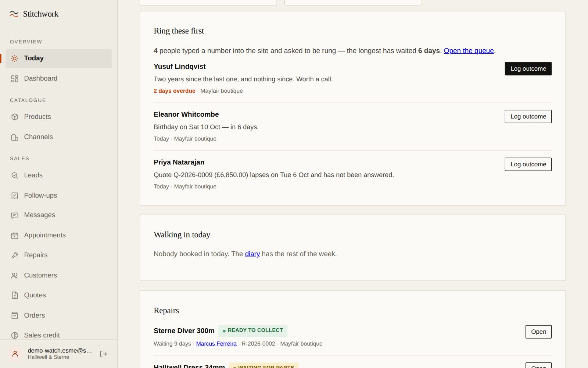The image size is (588, 368).
Task: Click the user avatar icon
Action: pos(15,354)
